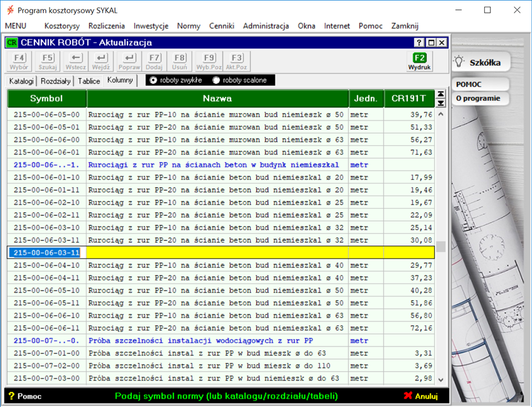Click the F5 Szukaj search button

click(x=48, y=61)
